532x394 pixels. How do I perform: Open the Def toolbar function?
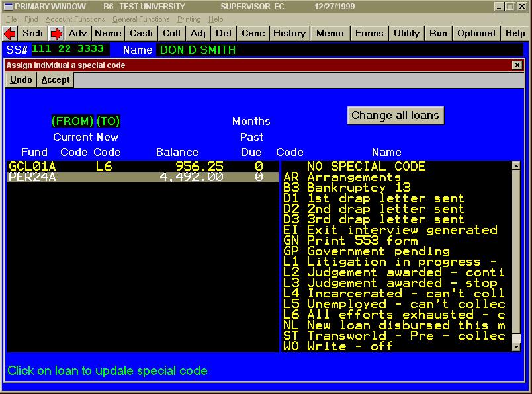click(224, 33)
